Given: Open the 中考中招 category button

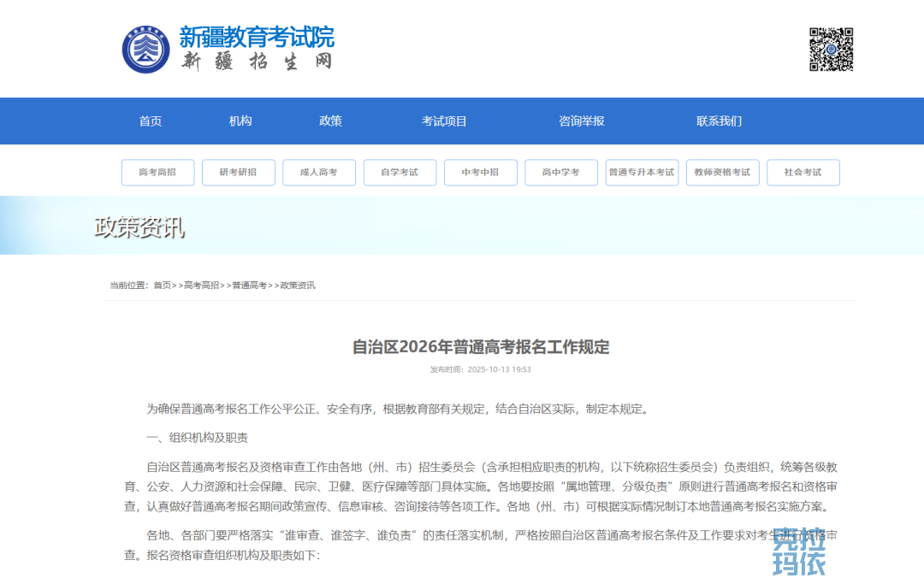Looking at the screenshot, I should click(480, 173).
